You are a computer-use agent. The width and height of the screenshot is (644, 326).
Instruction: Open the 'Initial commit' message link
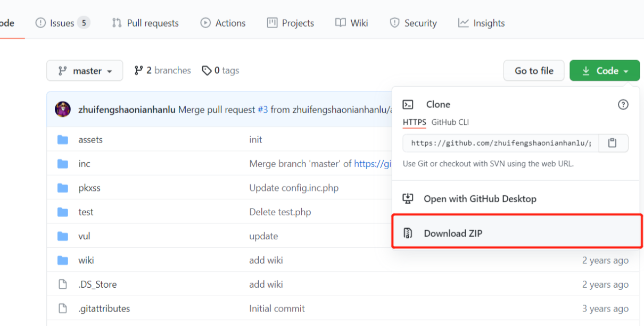pyautogui.click(x=277, y=308)
